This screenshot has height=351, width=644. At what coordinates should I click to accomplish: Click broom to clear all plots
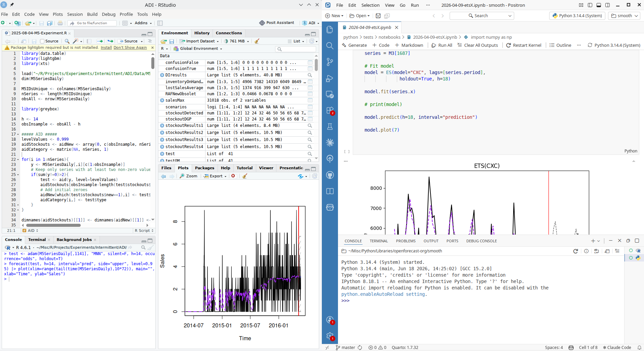(x=245, y=176)
